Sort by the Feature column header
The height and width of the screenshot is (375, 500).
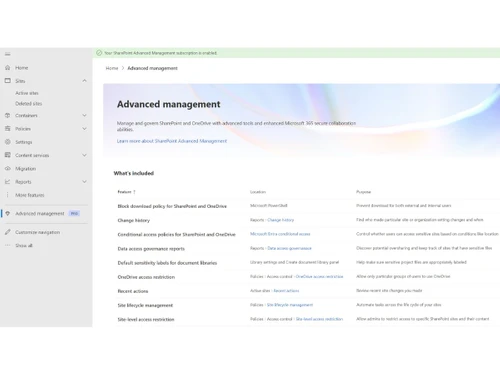click(126, 192)
